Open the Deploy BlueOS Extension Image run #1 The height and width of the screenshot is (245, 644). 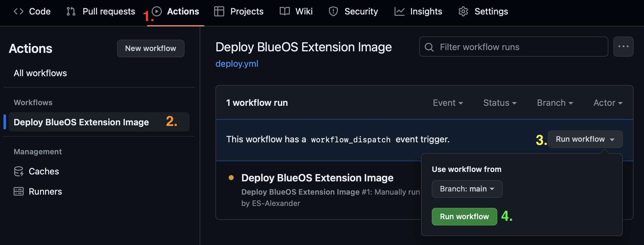coord(317,178)
